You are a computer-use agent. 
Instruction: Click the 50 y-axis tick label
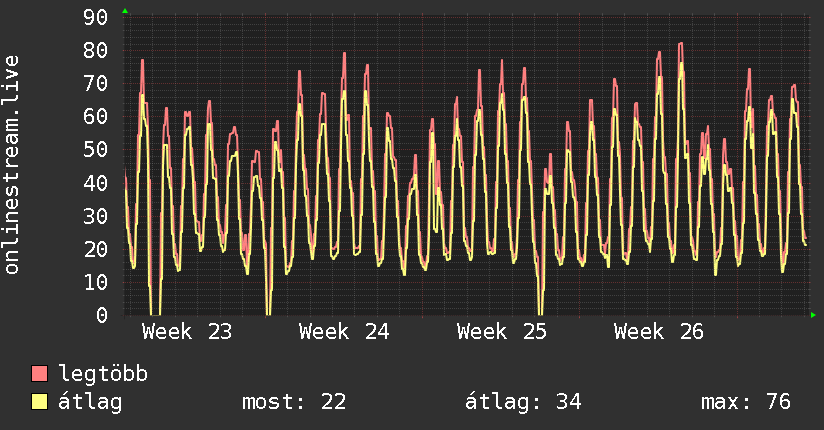[x=96, y=150]
